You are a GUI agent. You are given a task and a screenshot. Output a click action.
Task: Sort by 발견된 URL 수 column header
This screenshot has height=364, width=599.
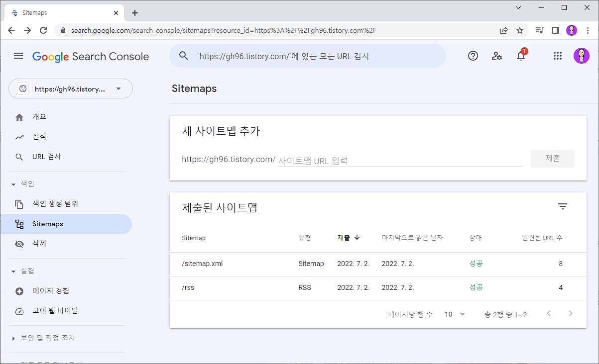(x=542, y=238)
